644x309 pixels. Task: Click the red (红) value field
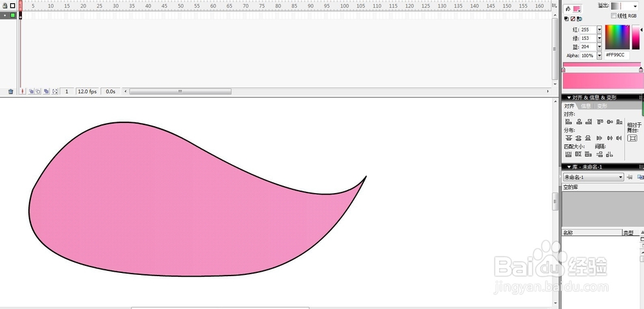coord(588,30)
